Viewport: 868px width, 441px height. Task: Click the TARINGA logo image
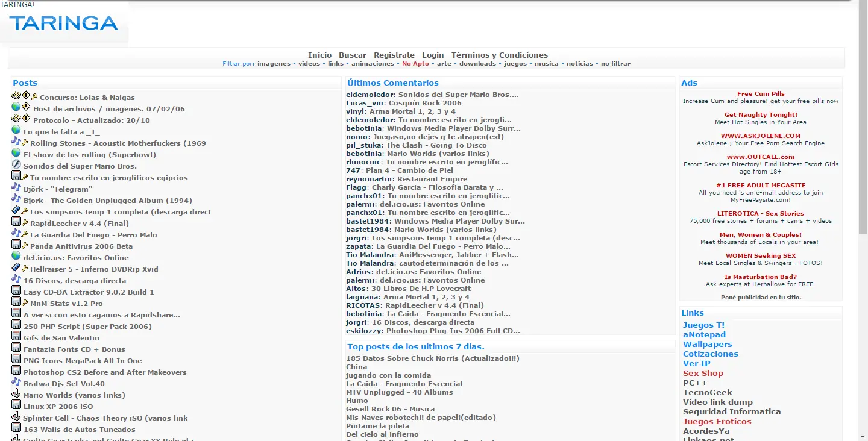point(64,23)
